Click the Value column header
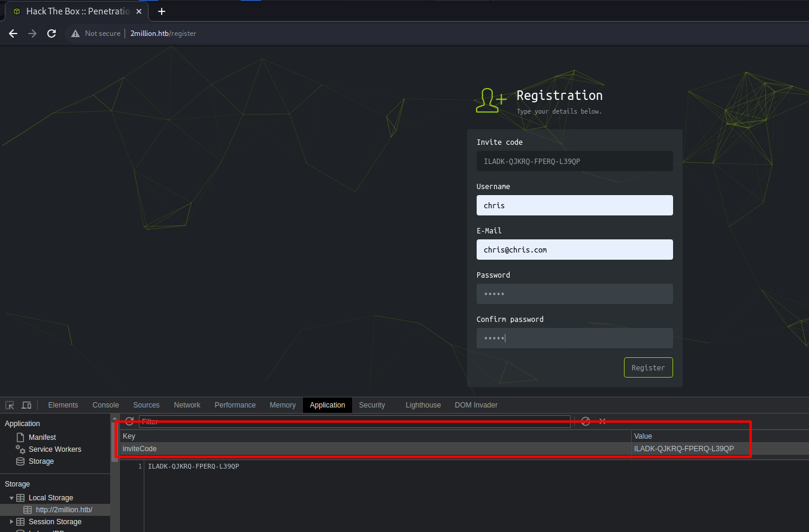 [720, 436]
